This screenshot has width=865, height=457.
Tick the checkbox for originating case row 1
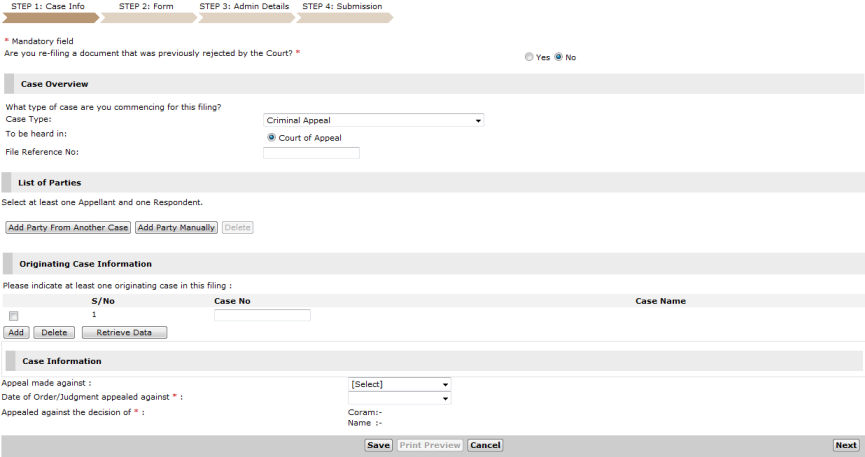14,316
